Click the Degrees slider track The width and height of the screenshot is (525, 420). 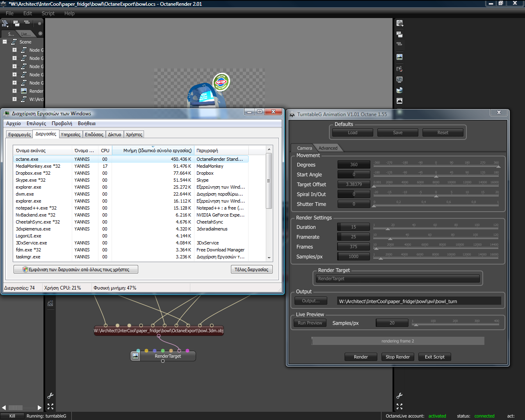436,166
